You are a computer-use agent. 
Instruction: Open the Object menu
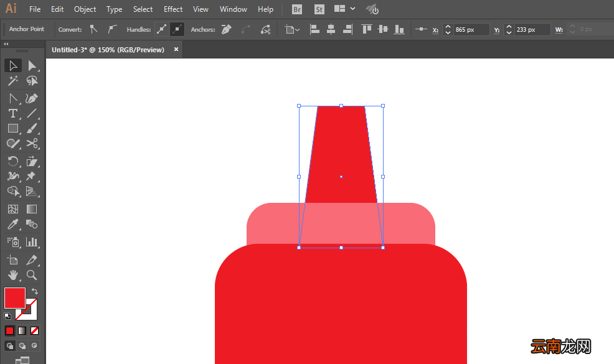point(85,9)
